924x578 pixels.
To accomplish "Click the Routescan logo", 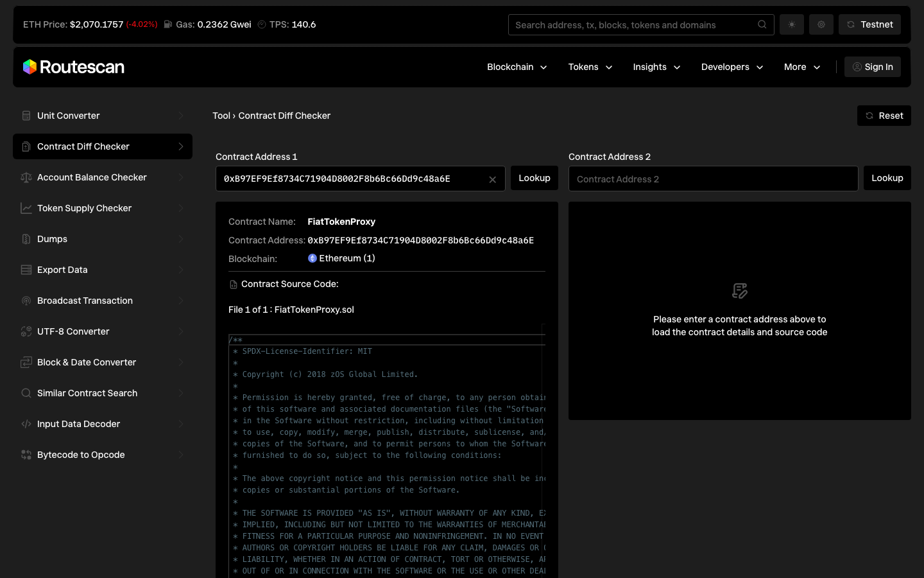I will click(x=74, y=67).
